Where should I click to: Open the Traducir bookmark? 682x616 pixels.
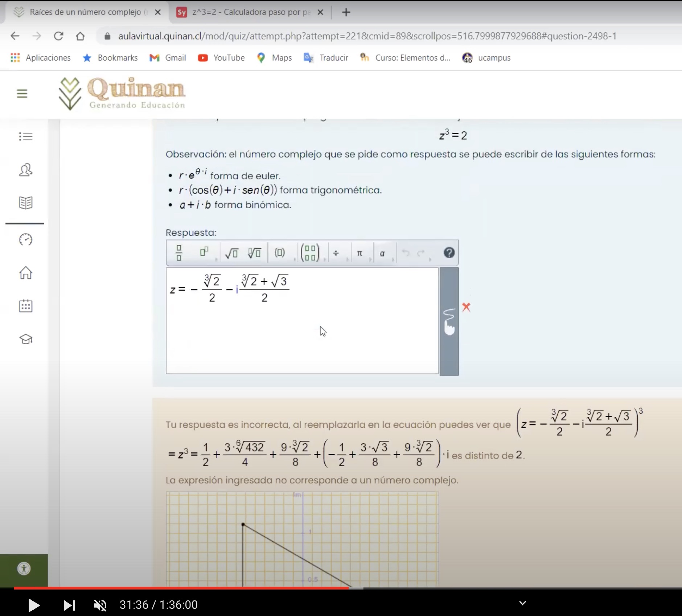point(326,58)
